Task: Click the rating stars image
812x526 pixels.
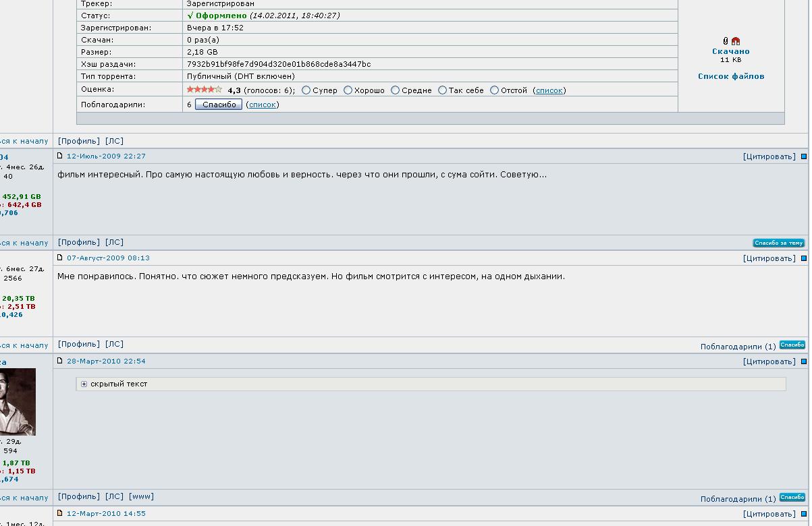Action: click(x=205, y=89)
